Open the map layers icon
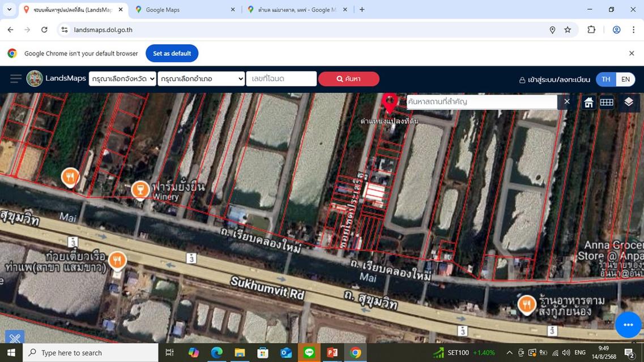Screen dimensions: 644x362 (x=628, y=102)
